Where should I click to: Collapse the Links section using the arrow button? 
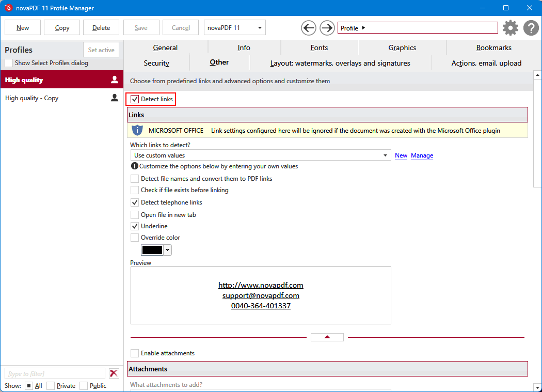pos(327,336)
